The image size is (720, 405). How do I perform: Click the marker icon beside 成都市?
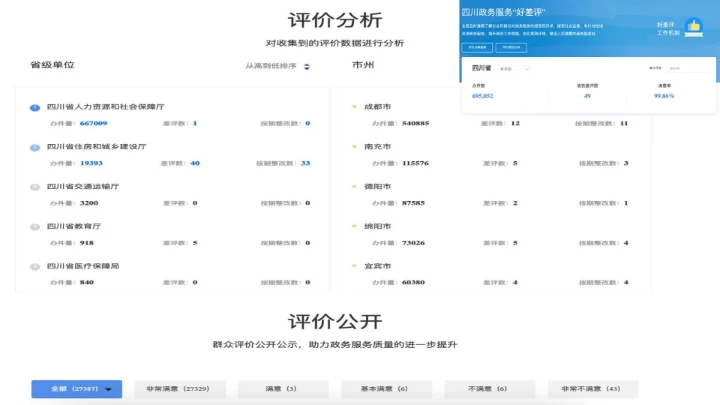pos(354,106)
